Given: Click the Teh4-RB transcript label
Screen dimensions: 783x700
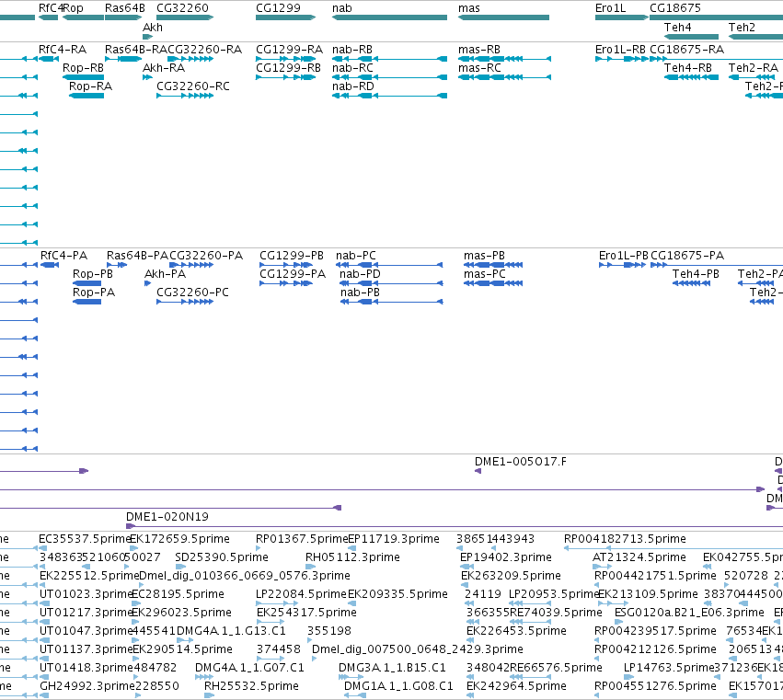Looking at the screenshot, I should click(688, 68).
